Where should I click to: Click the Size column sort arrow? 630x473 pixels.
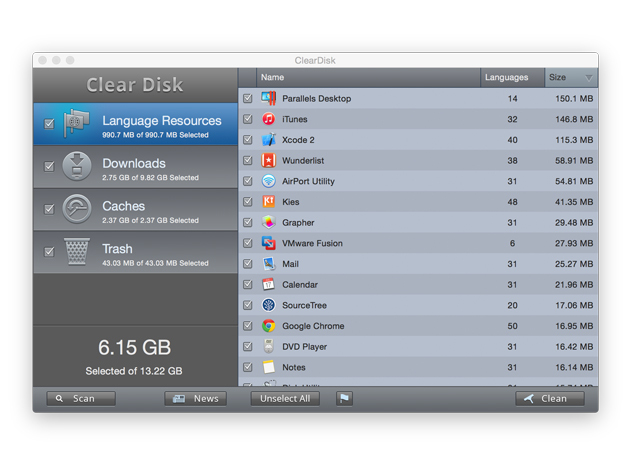(x=589, y=78)
